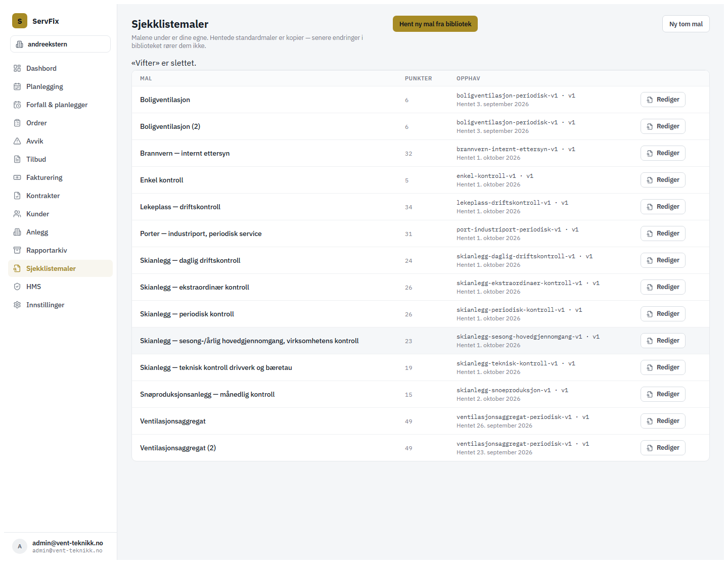Click the building icon beside andreekstern
This screenshot has height=564, width=728.
coord(20,44)
